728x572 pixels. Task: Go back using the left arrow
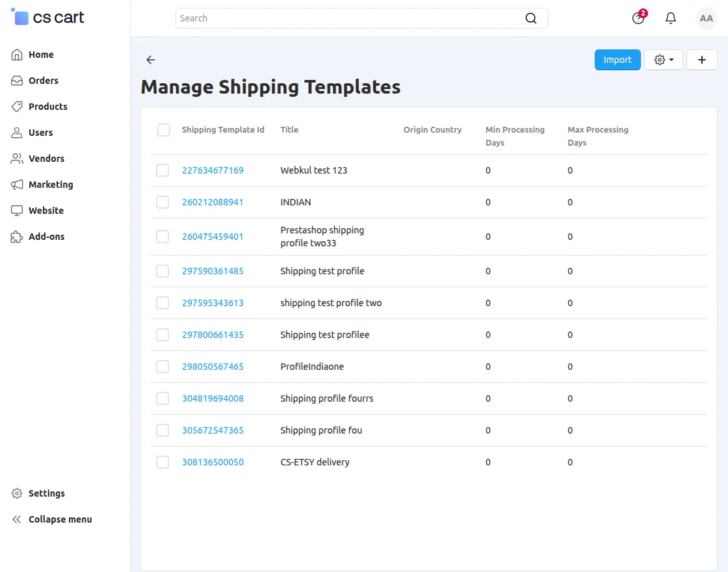point(151,59)
